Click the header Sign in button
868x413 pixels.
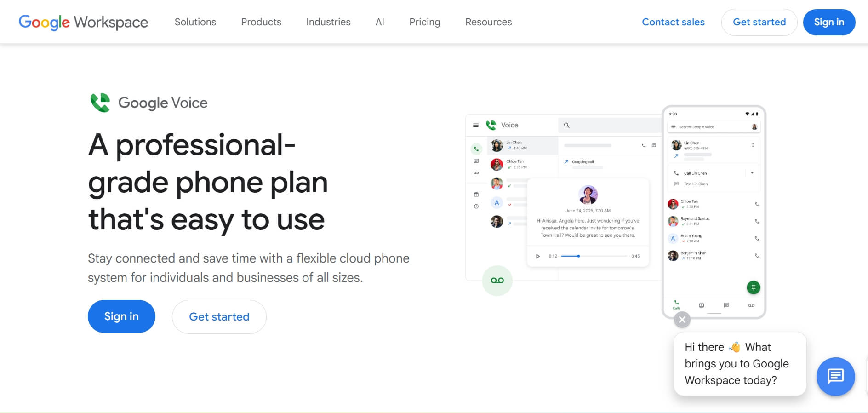[x=829, y=22]
